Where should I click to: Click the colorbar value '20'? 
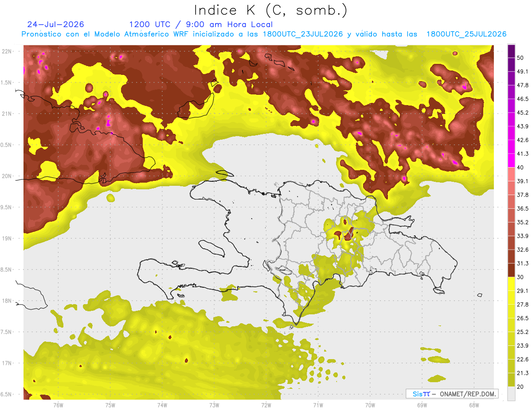click(520, 387)
